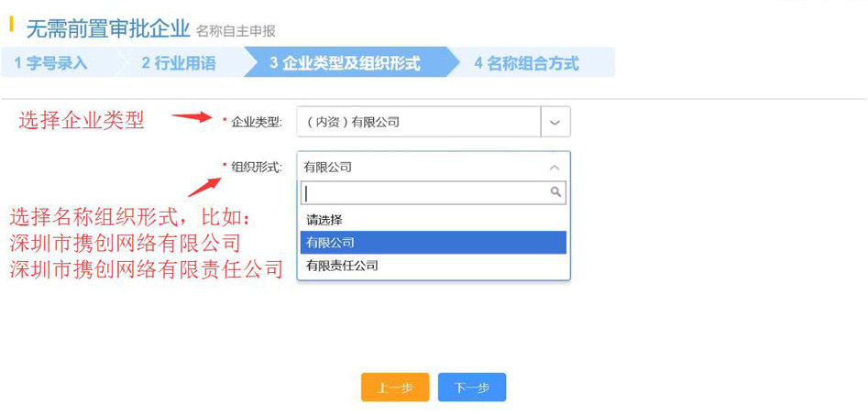Click the blue 下一步 button

point(471,387)
